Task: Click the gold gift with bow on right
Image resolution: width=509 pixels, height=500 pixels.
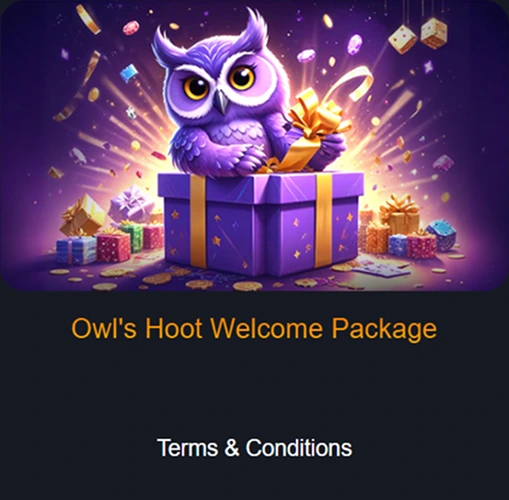Action: pos(400,215)
